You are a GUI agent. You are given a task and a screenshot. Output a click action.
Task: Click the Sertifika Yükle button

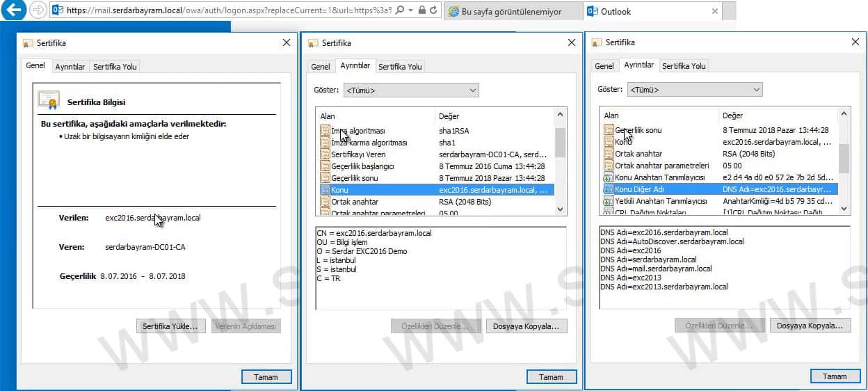[170, 326]
